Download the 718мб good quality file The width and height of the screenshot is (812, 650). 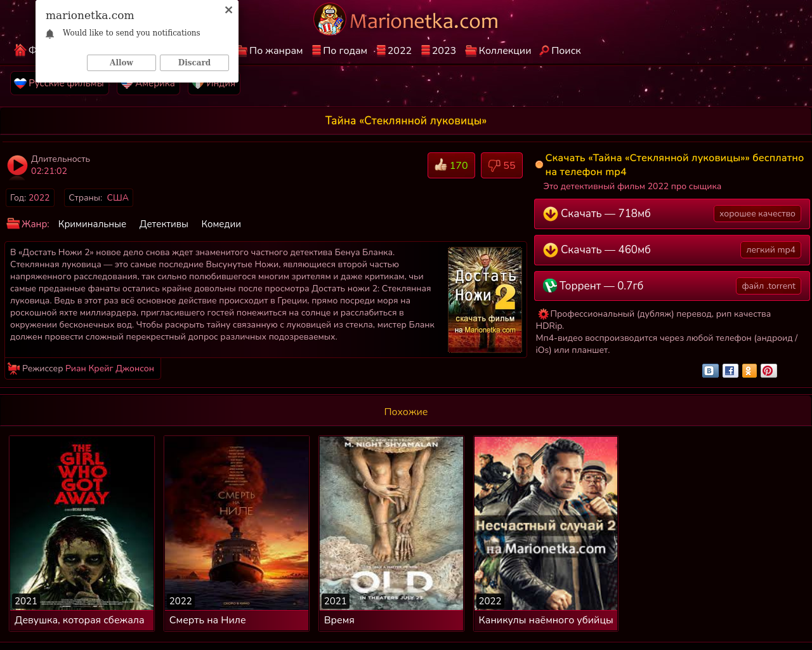(x=672, y=214)
